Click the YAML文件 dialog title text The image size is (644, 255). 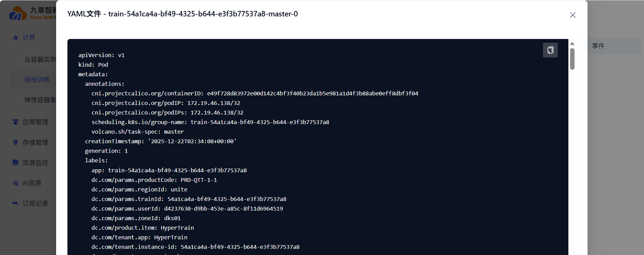point(182,14)
